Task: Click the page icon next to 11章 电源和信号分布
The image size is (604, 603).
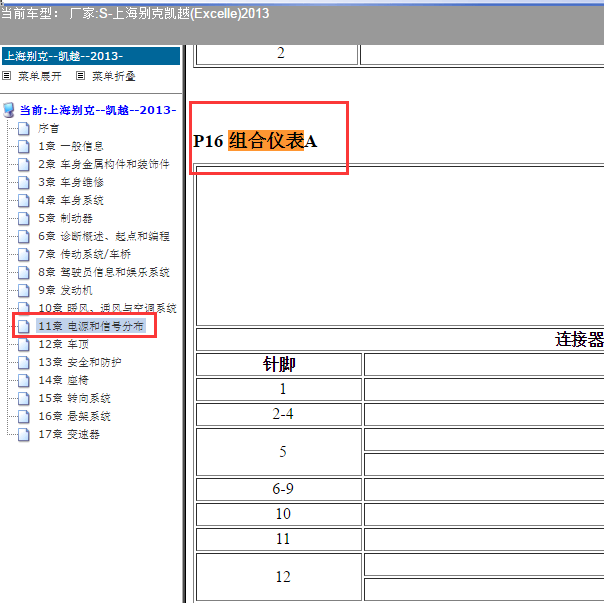Action: coord(23,326)
